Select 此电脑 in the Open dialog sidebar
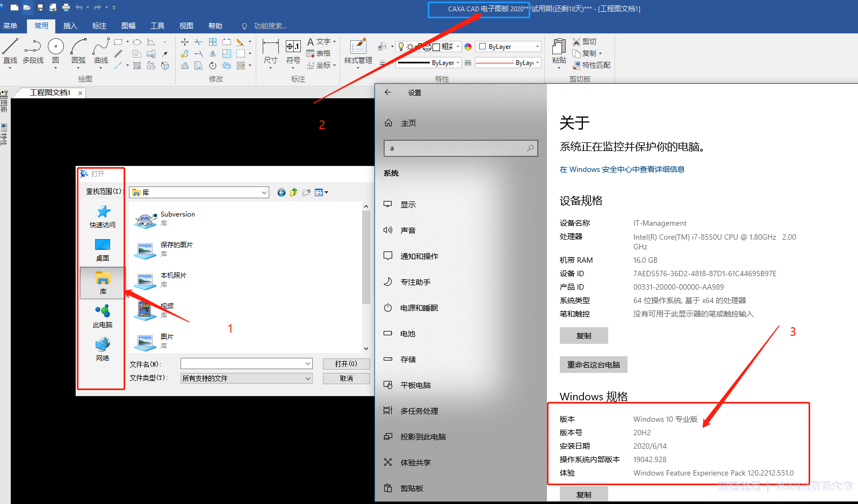Screen dimensions: 858x504 (103, 316)
